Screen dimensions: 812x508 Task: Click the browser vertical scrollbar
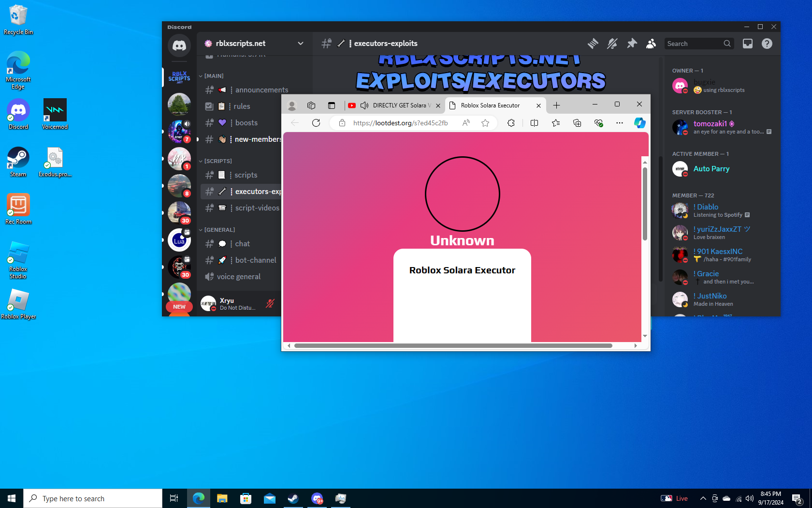645,203
